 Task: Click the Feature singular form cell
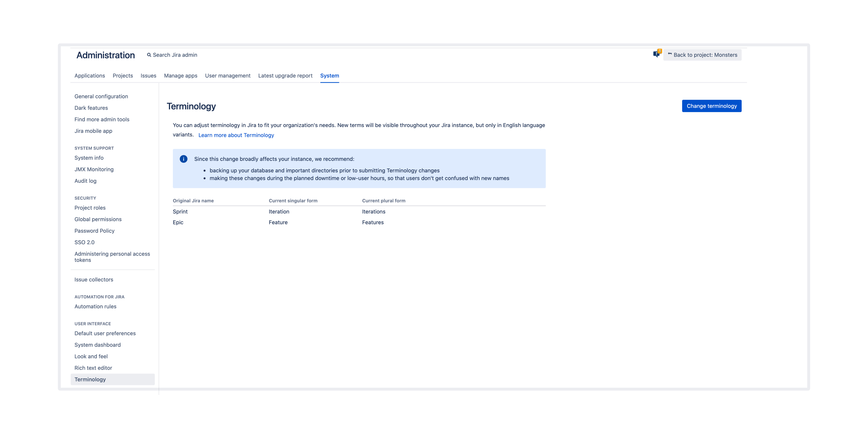tap(278, 222)
